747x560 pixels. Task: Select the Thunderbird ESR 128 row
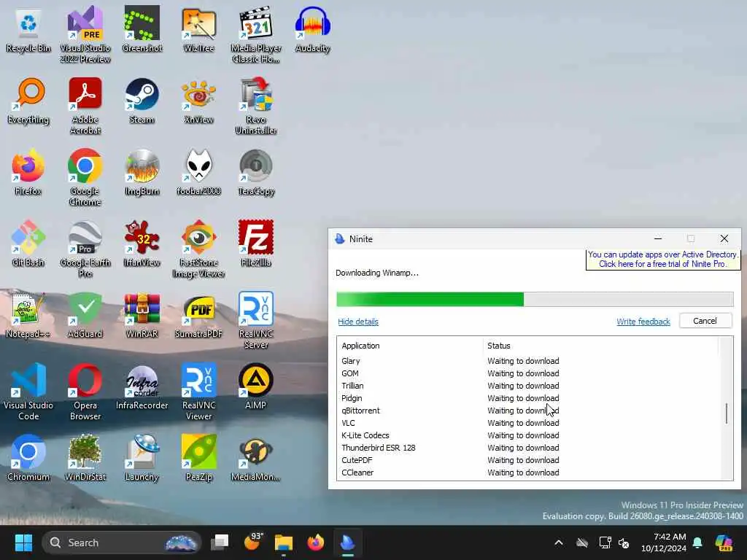(529, 448)
